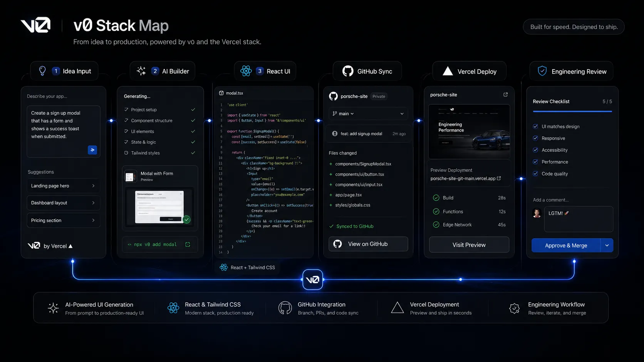Image resolution: width=644 pixels, height=362 pixels.
Task: Click external link icon after porsche-site-git-main.vercel.app
Action: click(499, 178)
